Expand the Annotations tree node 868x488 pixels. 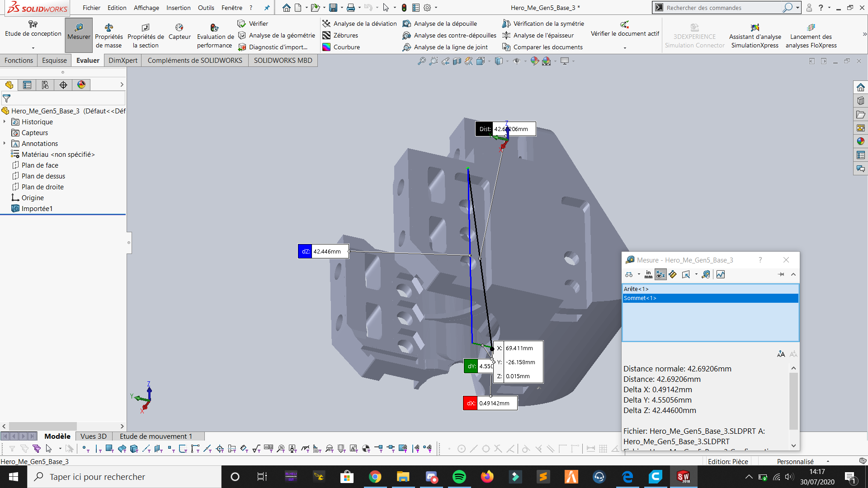coord(5,144)
